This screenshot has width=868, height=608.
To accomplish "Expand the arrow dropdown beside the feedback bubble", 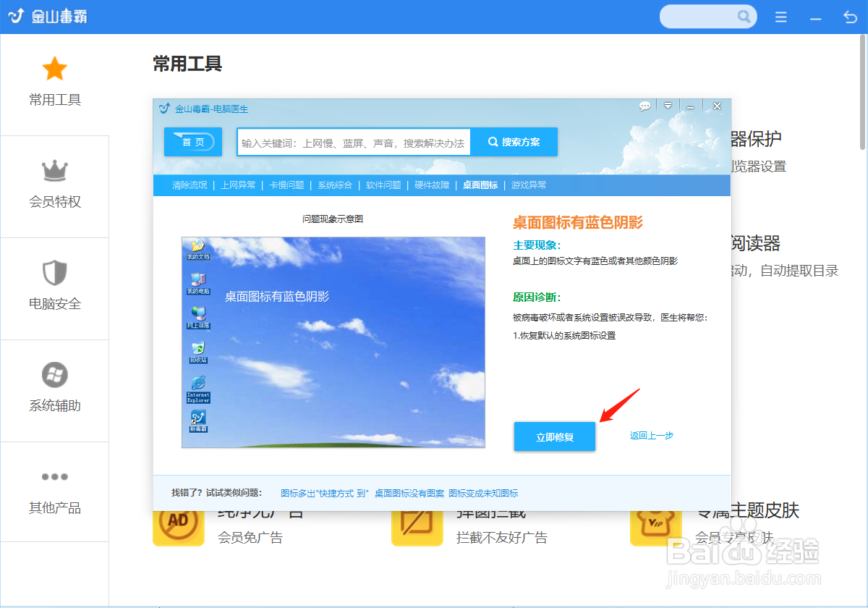I will pyautogui.click(x=668, y=105).
